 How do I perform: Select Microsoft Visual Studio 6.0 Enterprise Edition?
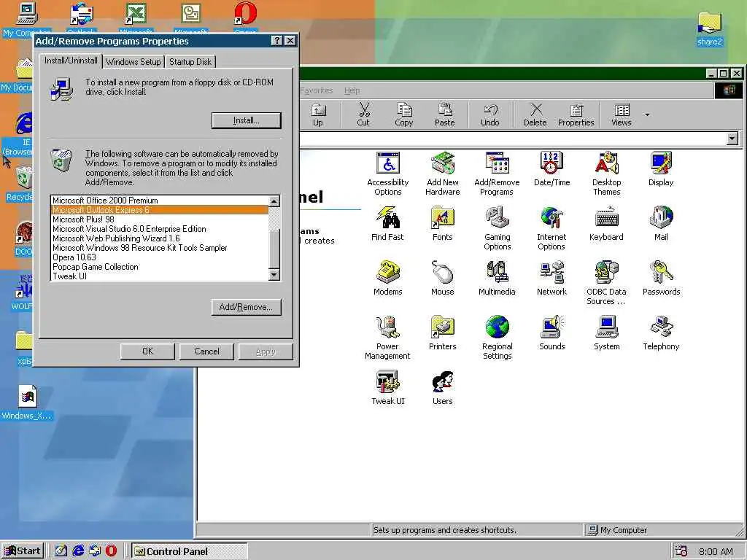tap(159, 229)
